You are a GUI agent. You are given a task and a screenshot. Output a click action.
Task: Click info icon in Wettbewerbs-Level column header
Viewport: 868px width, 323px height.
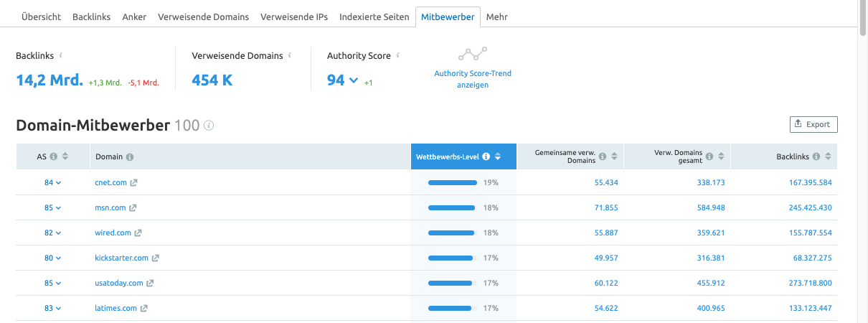click(x=486, y=156)
